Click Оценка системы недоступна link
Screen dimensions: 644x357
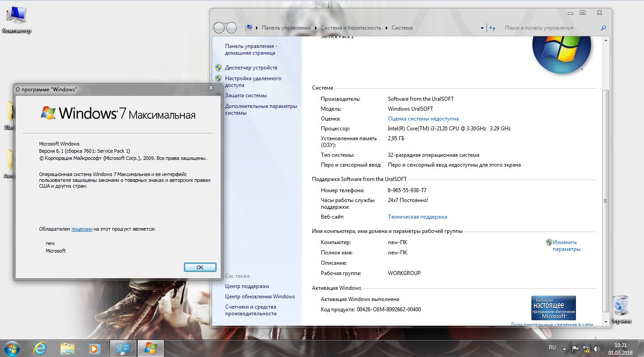click(423, 119)
